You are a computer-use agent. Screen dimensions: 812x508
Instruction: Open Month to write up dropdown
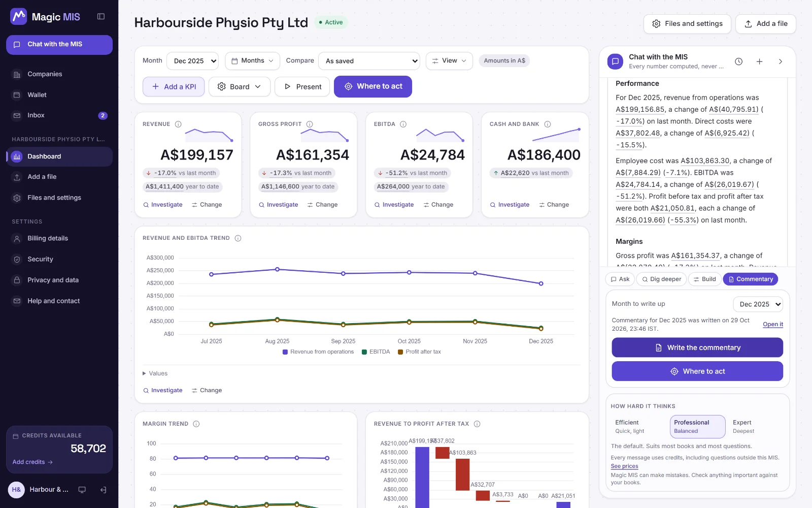[758, 304]
